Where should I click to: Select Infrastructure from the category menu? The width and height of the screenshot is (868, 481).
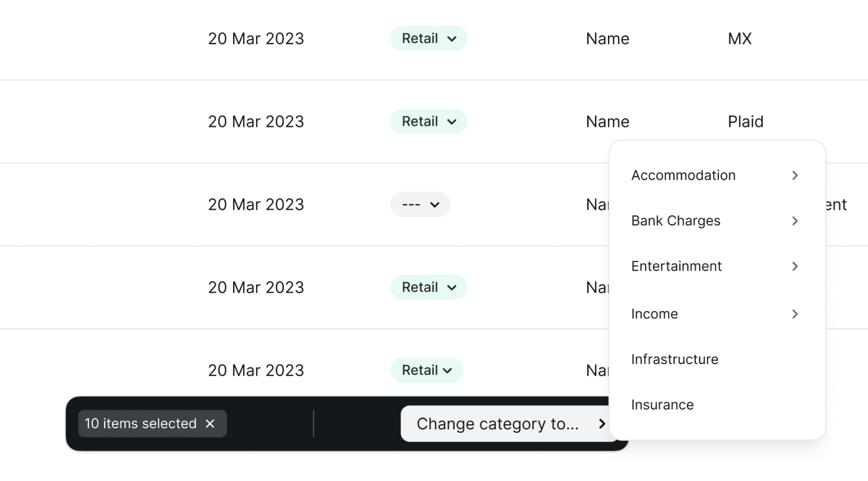pyautogui.click(x=717, y=359)
